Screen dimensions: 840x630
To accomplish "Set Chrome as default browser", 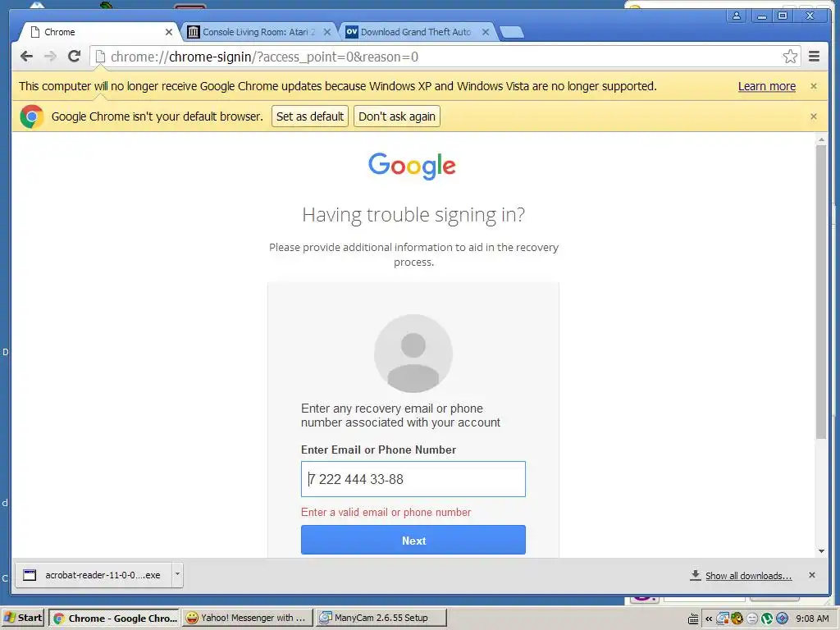I will [x=309, y=116].
